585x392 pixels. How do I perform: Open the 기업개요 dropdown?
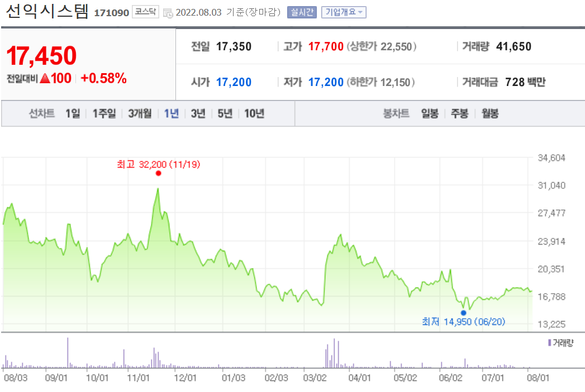coord(344,12)
